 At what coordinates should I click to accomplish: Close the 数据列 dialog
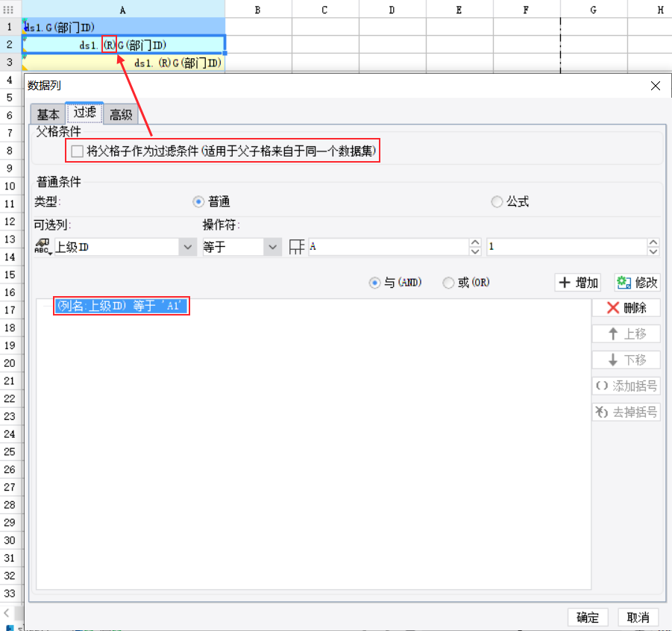click(x=656, y=86)
